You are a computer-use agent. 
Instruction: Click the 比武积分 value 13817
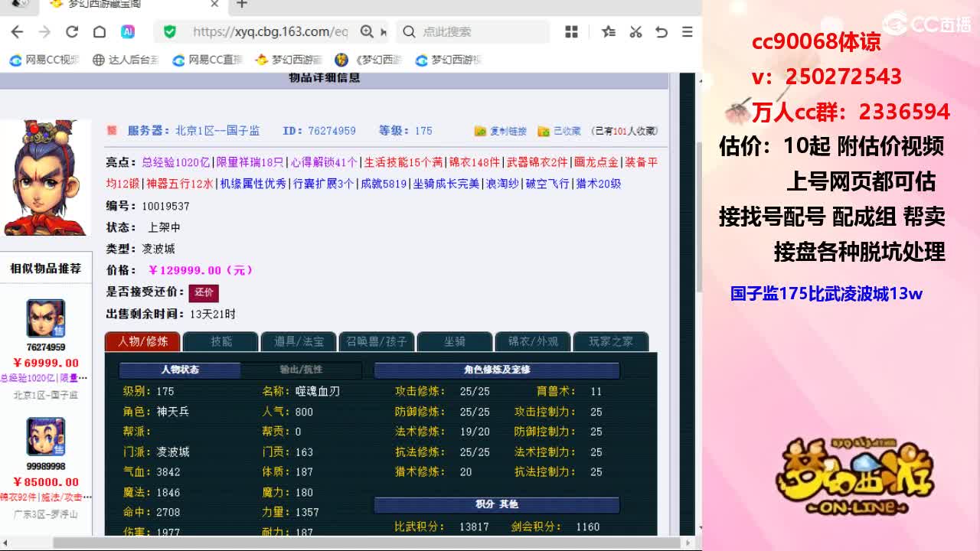click(474, 527)
